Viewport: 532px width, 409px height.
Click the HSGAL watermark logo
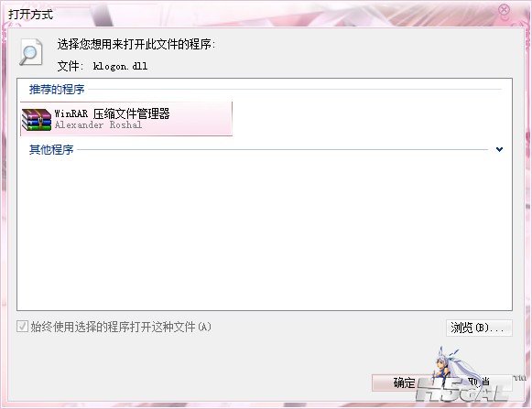point(461,391)
